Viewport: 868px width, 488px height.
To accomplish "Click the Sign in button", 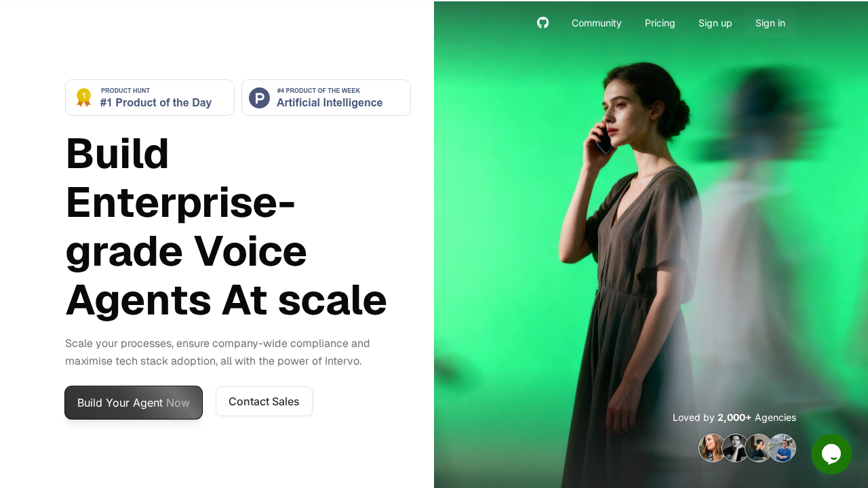I will pyautogui.click(x=770, y=23).
